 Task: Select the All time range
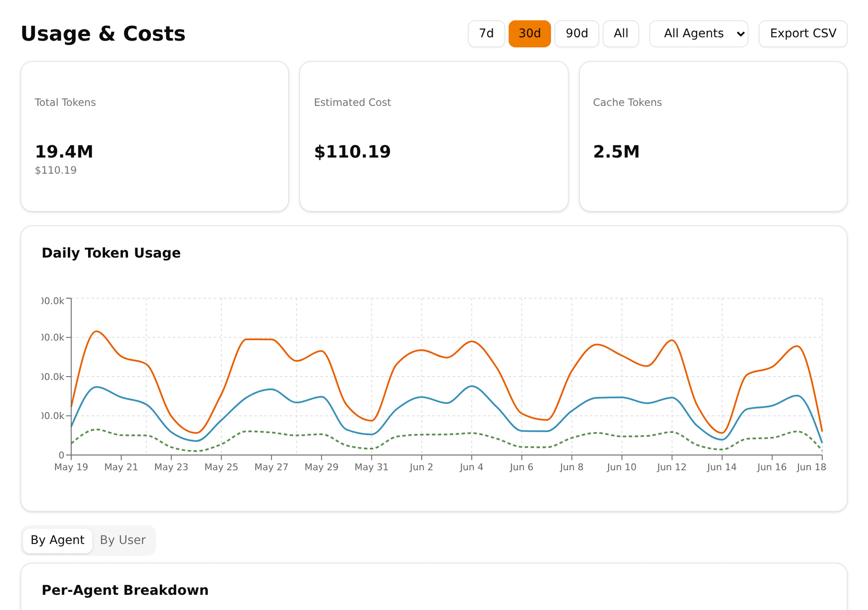[x=621, y=33]
